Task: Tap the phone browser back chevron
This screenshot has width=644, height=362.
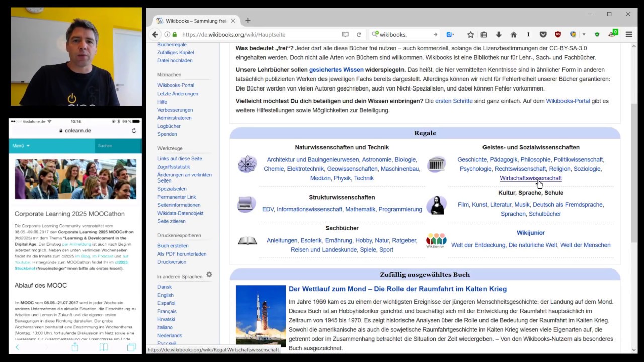Action: click(17, 347)
